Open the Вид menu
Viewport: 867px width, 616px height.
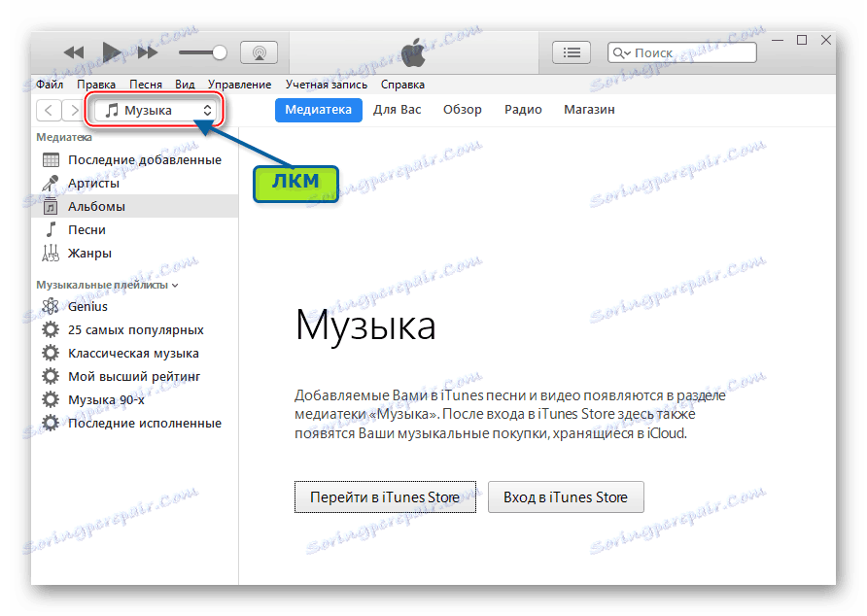186,85
